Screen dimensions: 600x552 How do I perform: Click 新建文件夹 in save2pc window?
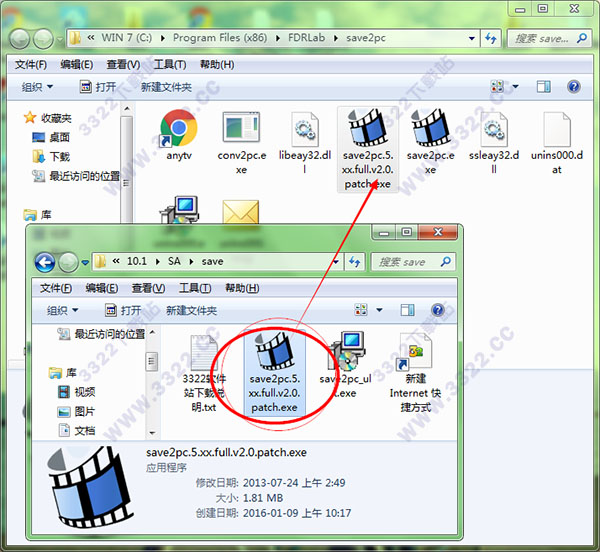(x=166, y=87)
